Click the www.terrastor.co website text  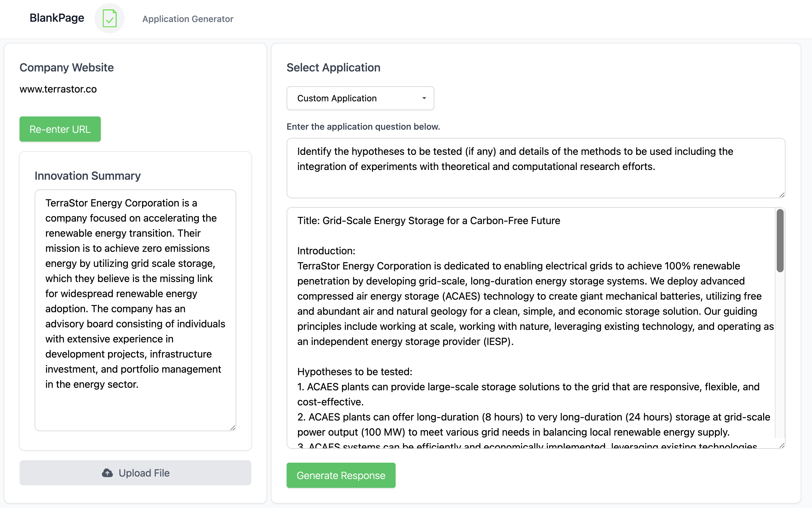click(58, 89)
